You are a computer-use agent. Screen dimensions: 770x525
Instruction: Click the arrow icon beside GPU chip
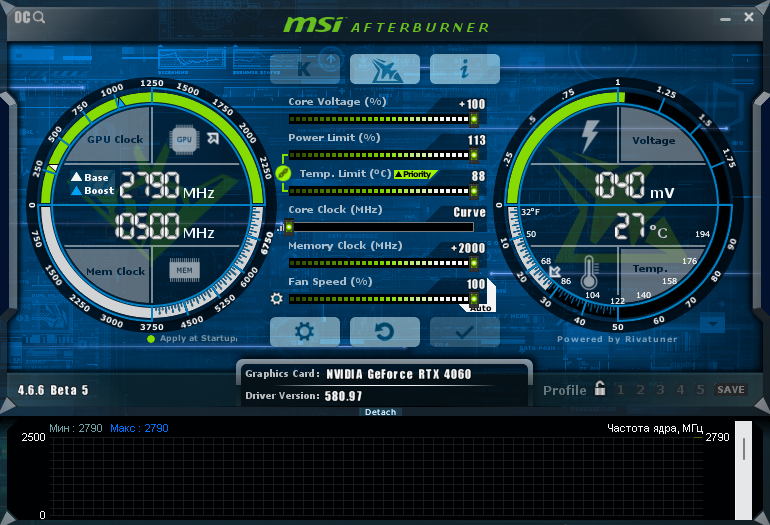click(213, 138)
